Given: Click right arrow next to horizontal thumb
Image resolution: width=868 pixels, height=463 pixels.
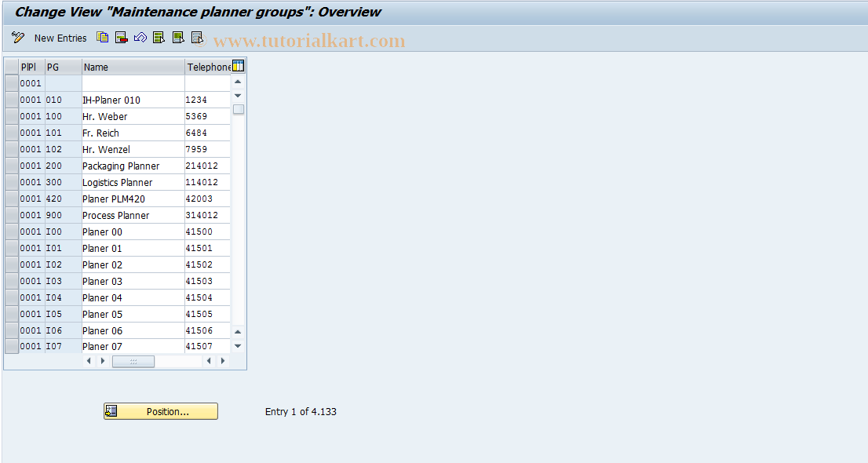Looking at the screenshot, I should [102, 361].
